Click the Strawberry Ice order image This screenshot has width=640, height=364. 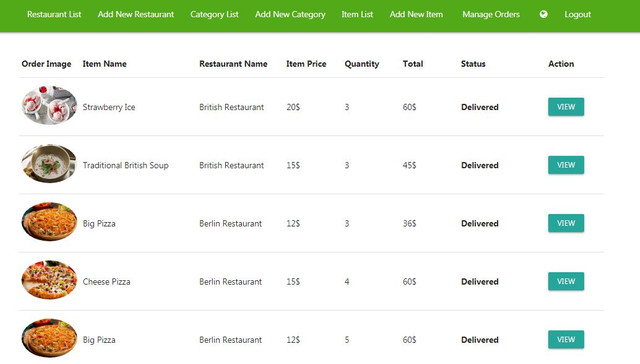[49, 105]
